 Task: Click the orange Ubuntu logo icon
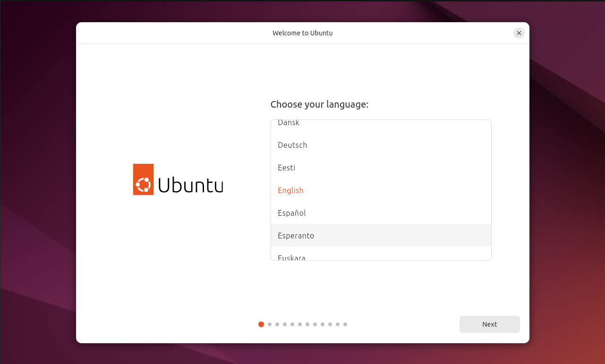pos(143,179)
